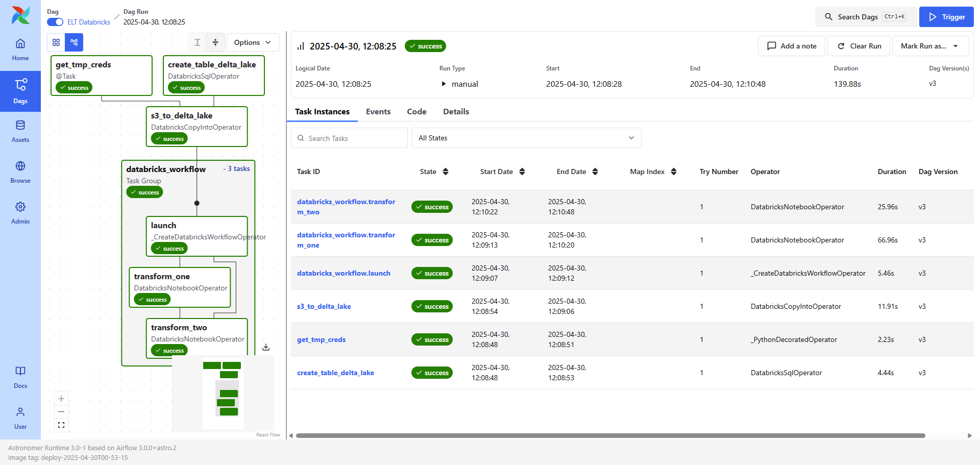980x465 pixels.
Task: Open the Docs sidebar menu
Action: click(x=20, y=377)
